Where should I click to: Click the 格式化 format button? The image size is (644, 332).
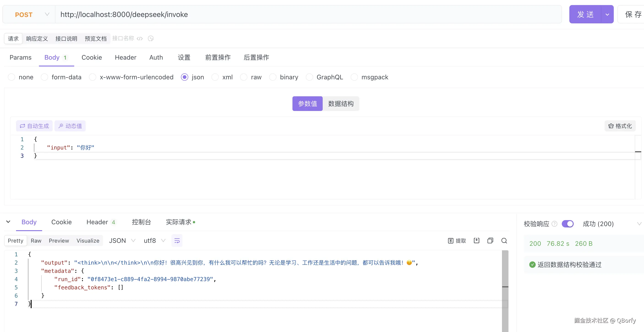(620, 126)
